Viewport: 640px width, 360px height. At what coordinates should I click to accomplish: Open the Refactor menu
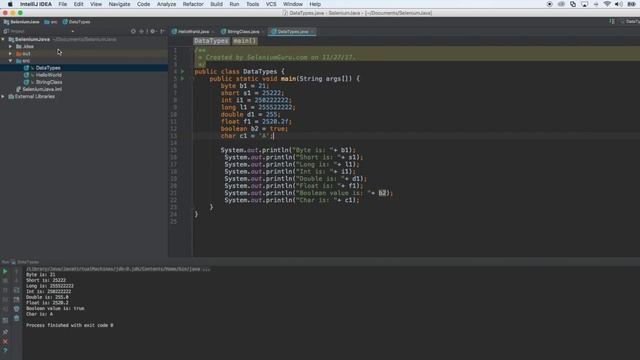pos(193,4)
